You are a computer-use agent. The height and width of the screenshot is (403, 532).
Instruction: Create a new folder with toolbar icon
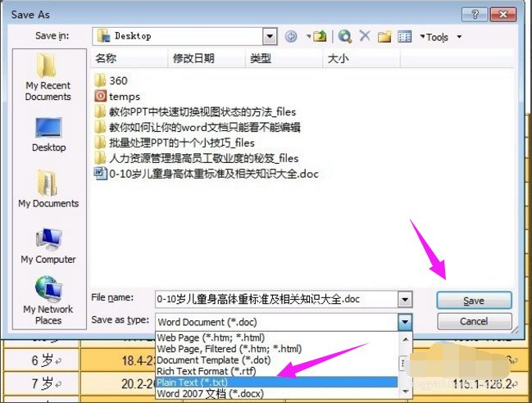[x=384, y=37]
